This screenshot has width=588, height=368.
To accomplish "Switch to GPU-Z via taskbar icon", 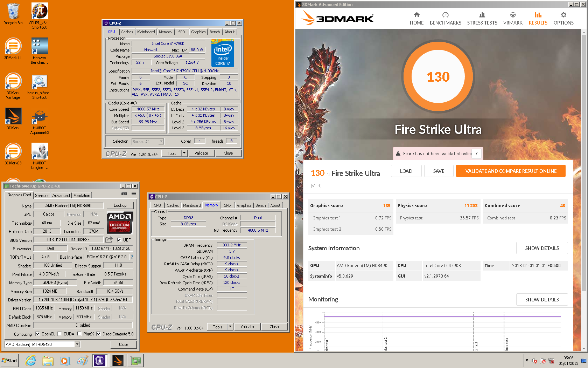I will (136, 361).
